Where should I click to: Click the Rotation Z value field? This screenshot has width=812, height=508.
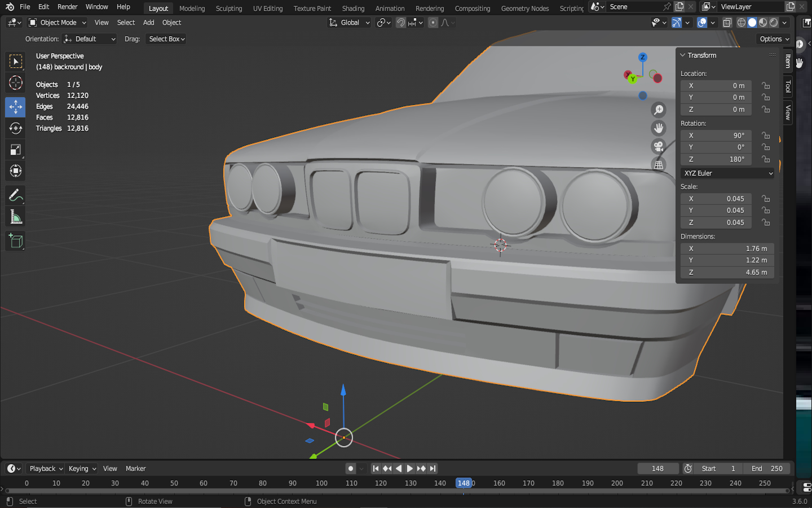[716, 159]
